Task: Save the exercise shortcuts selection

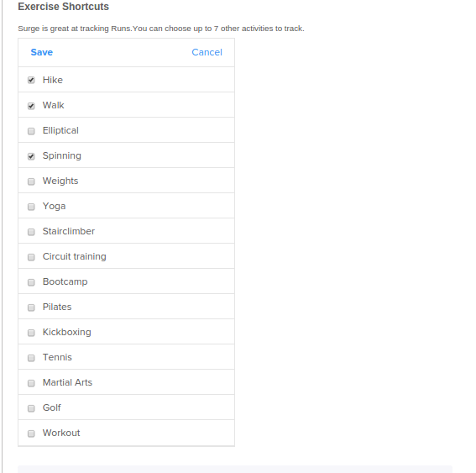Action: (x=42, y=52)
